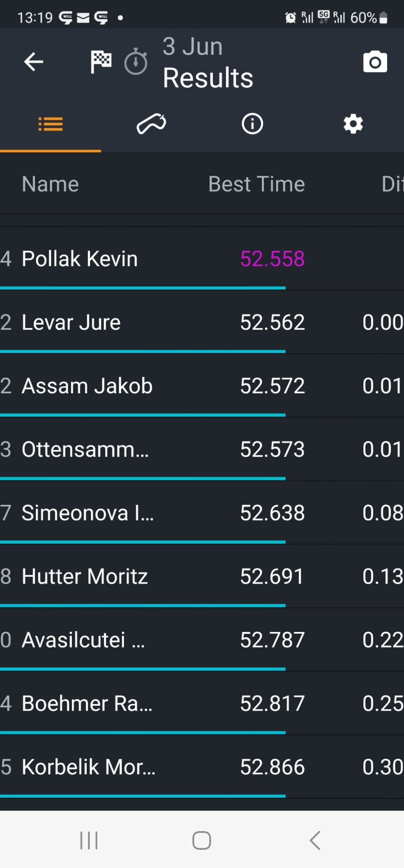Select the results list tab
Viewport: 404px width, 868px height.
[x=50, y=124]
